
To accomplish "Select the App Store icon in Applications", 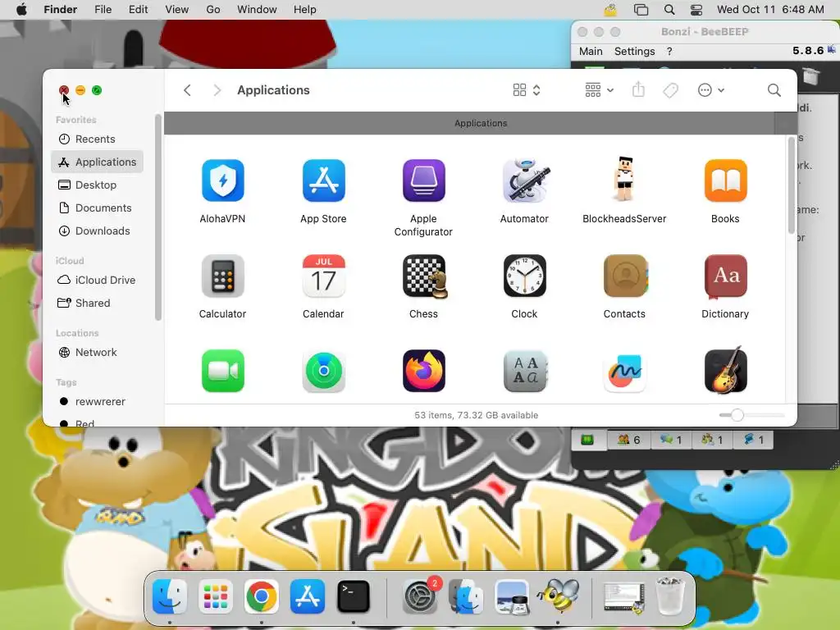I will coord(323,180).
